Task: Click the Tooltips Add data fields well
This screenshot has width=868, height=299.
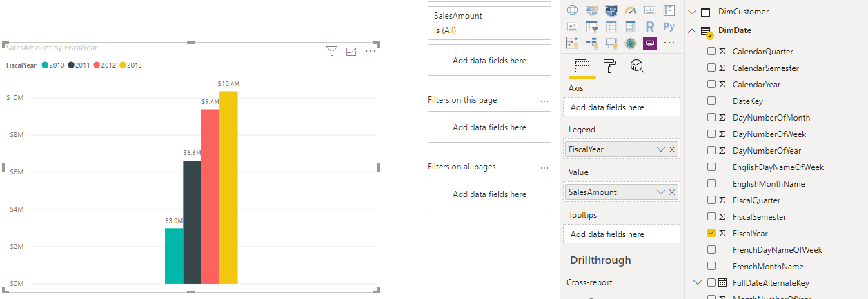Action: (622, 234)
